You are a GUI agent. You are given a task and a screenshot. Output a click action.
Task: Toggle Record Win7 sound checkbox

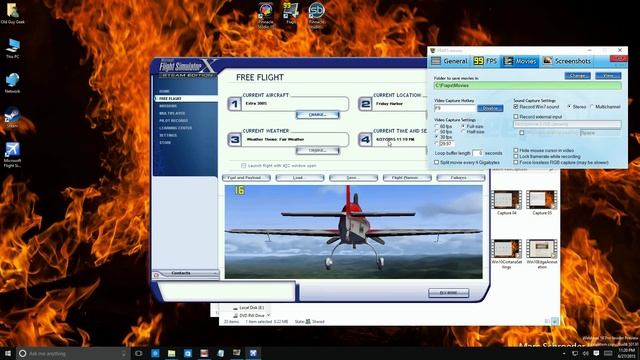coord(516,107)
